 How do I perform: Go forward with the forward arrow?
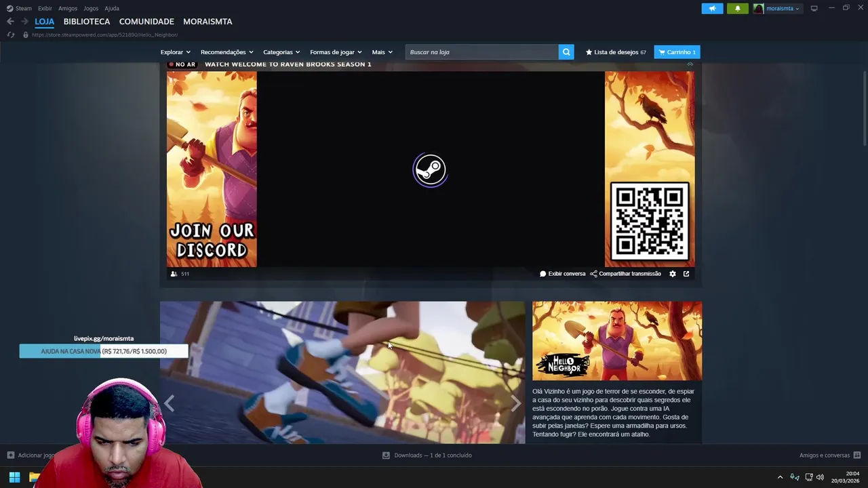[24, 22]
